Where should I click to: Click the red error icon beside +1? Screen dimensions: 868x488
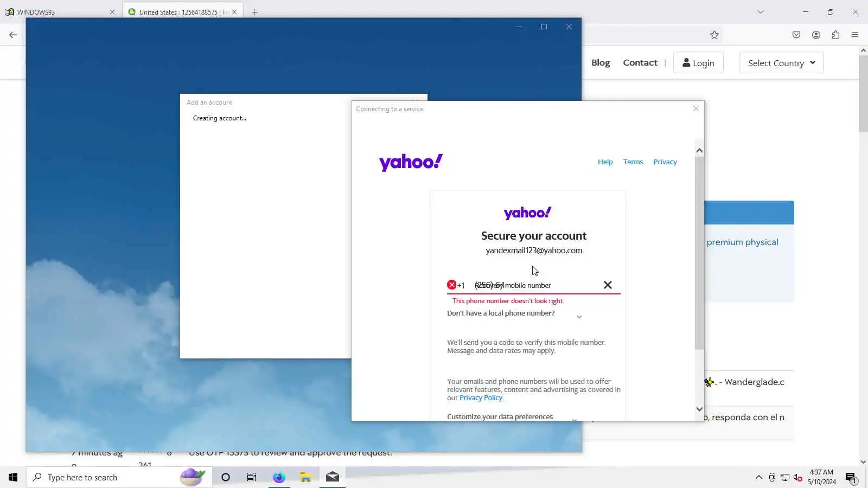451,285
